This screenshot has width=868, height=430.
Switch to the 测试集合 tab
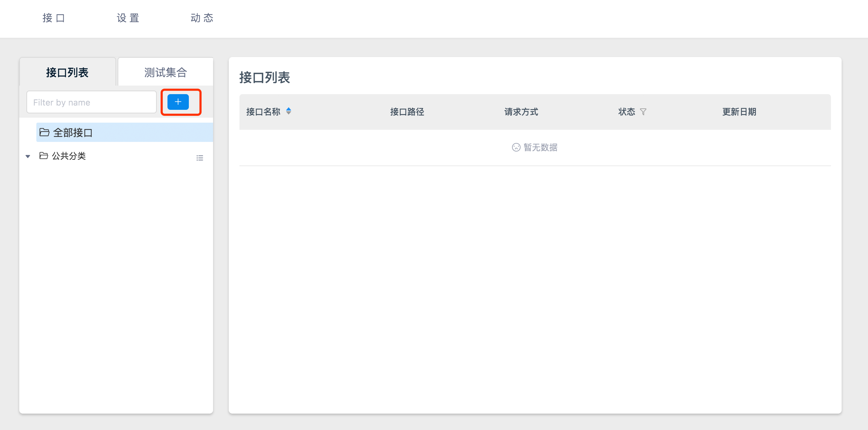click(165, 72)
